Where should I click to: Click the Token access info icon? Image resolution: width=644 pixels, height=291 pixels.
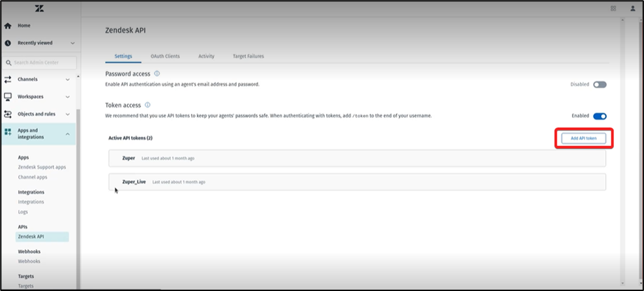point(147,105)
